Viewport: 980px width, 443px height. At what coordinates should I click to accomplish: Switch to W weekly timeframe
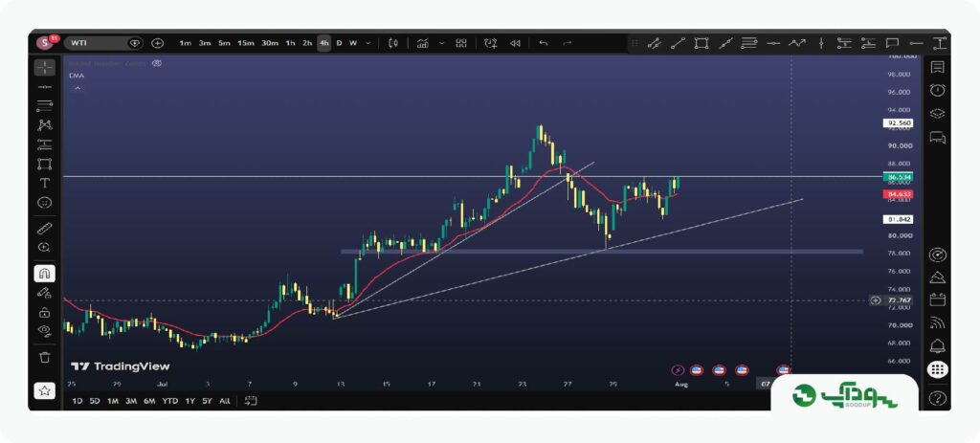point(353,43)
